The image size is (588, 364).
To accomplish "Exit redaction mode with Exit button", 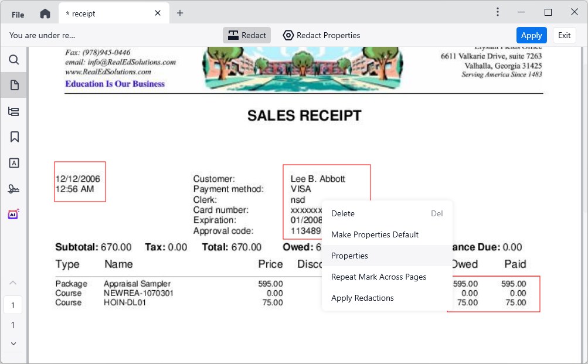I will pyautogui.click(x=564, y=35).
